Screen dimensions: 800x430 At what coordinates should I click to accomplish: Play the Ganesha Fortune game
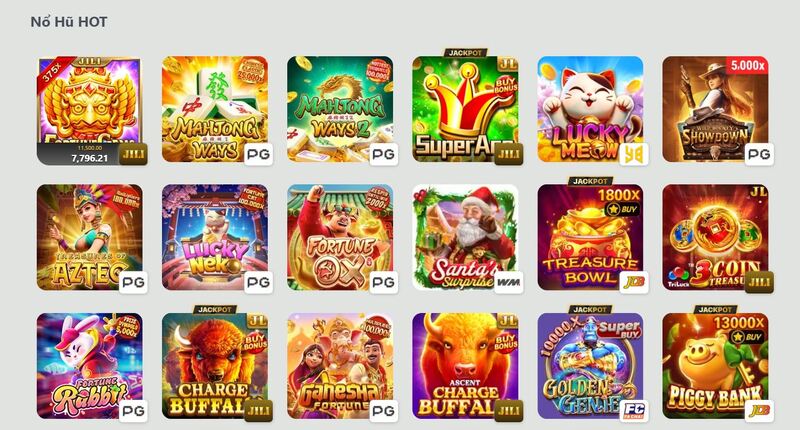340,366
